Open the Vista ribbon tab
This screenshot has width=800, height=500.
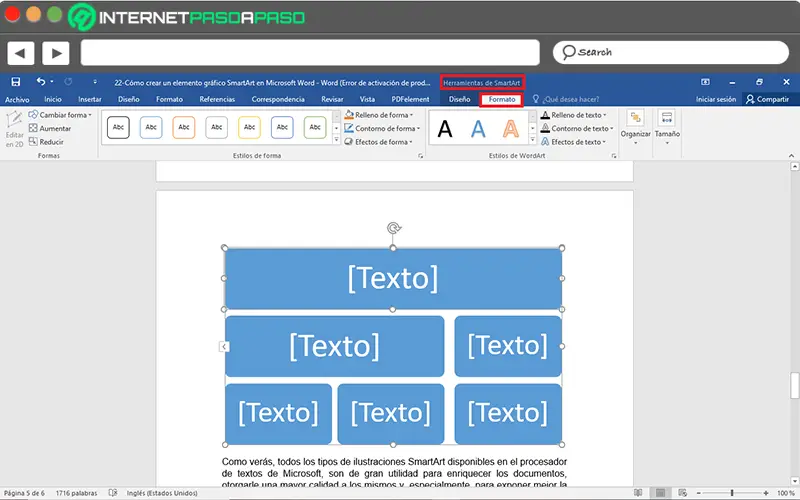[x=367, y=99]
